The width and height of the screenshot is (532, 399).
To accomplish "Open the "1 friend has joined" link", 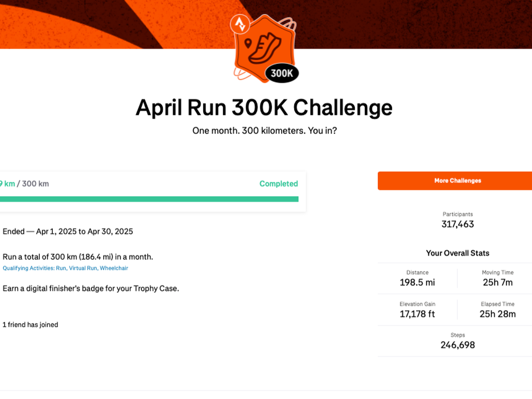I will pyautogui.click(x=30, y=325).
